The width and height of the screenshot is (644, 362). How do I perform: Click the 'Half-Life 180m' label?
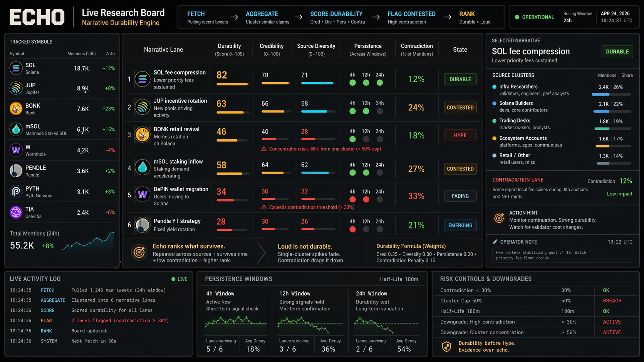pyautogui.click(x=399, y=279)
